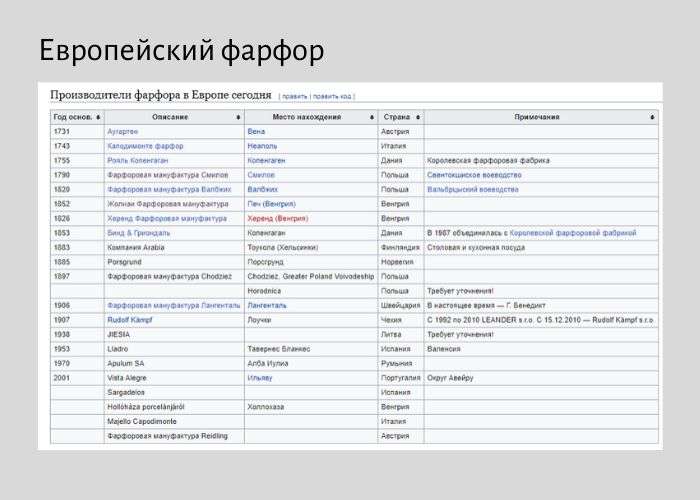Viewport: 700px width, 500px height.
Task: Open the Рояль Копенгаген link
Action: [138, 160]
